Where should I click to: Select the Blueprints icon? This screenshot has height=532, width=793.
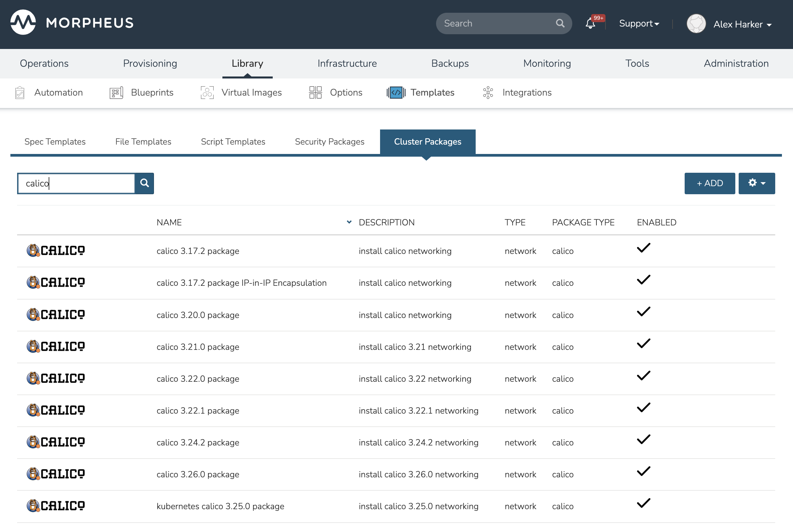pyautogui.click(x=116, y=92)
